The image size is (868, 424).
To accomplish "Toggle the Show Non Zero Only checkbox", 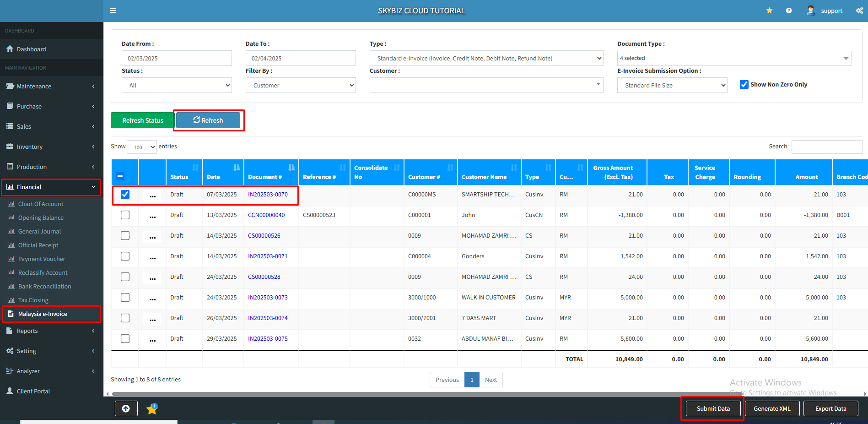I will [744, 85].
